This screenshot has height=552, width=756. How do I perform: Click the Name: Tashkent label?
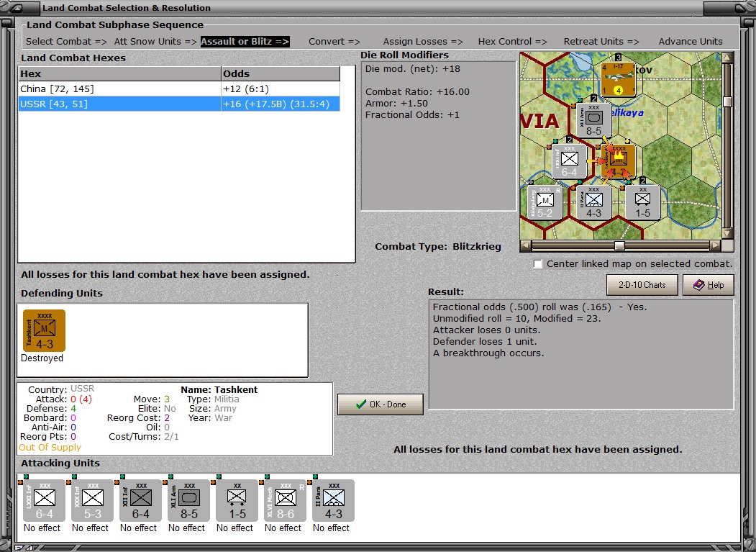(x=219, y=389)
